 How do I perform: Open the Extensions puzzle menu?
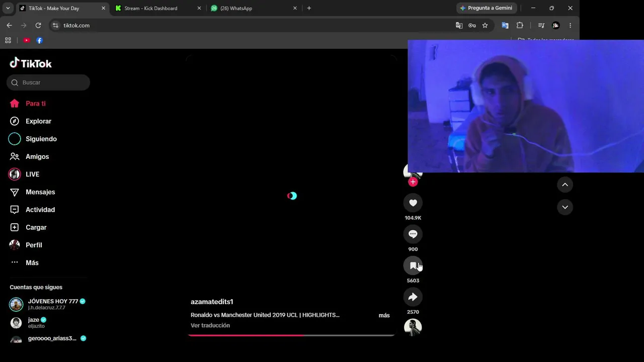520,25
